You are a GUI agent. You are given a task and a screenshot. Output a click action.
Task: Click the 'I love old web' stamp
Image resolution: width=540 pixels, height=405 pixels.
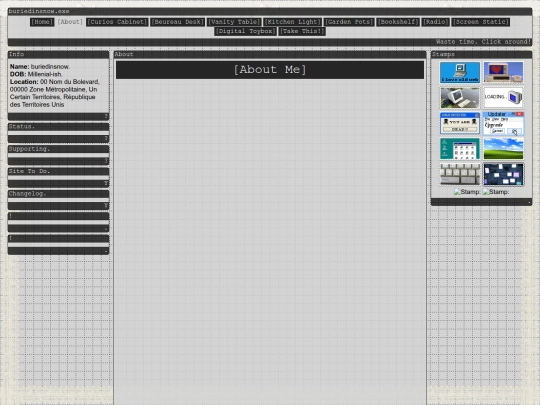point(460,73)
